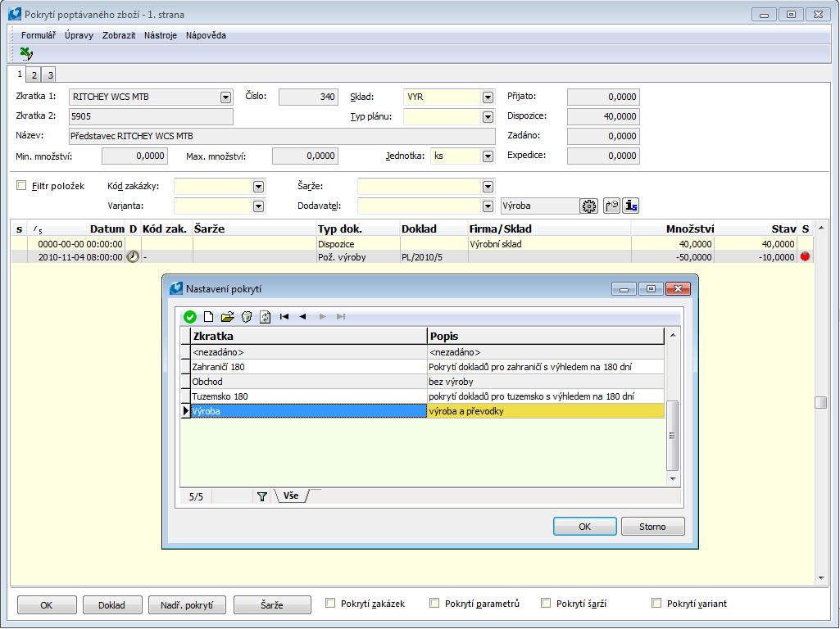Click the gear icon beside Výroba field
The image size is (840, 629).
[x=588, y=206]
